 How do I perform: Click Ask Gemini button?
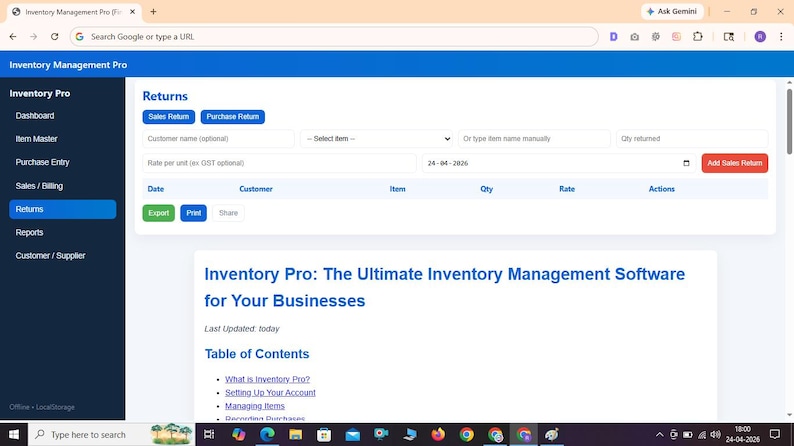672,11
